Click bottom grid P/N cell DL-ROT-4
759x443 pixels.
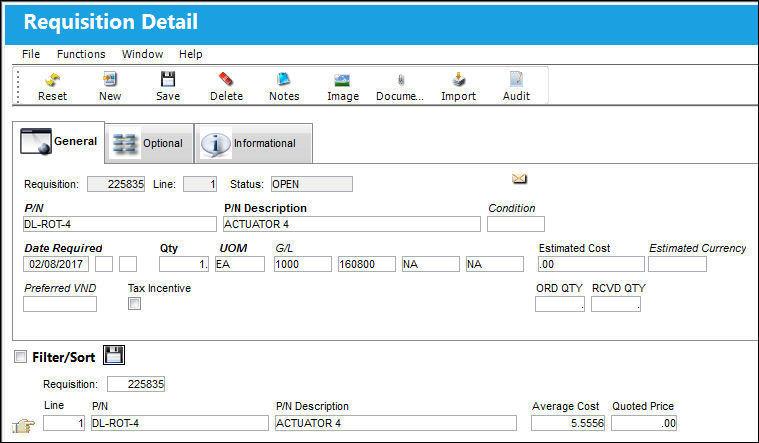(180, 423)
